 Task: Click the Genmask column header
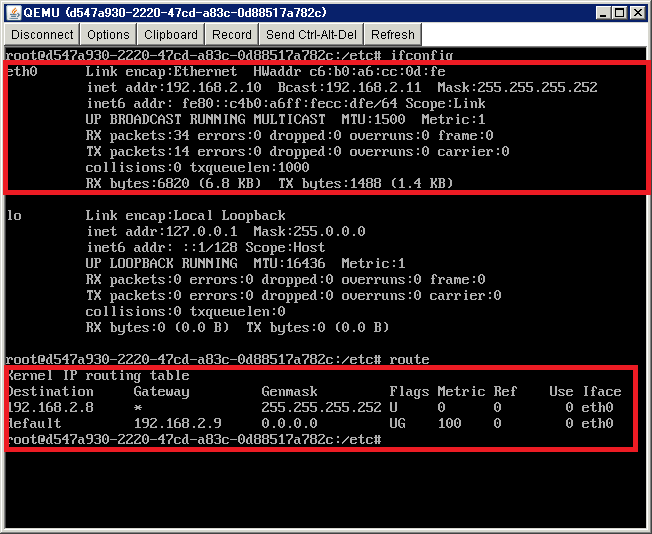(289, 391)
